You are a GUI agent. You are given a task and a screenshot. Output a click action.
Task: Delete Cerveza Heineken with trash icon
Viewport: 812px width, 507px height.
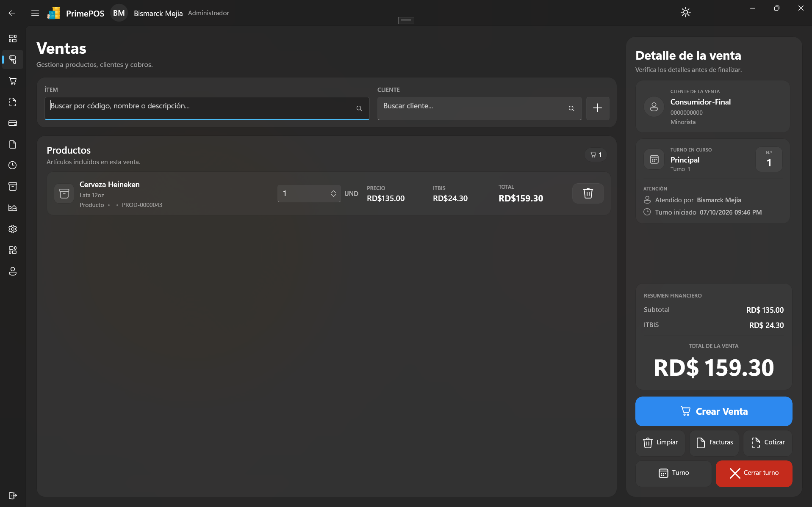(588, 193)
